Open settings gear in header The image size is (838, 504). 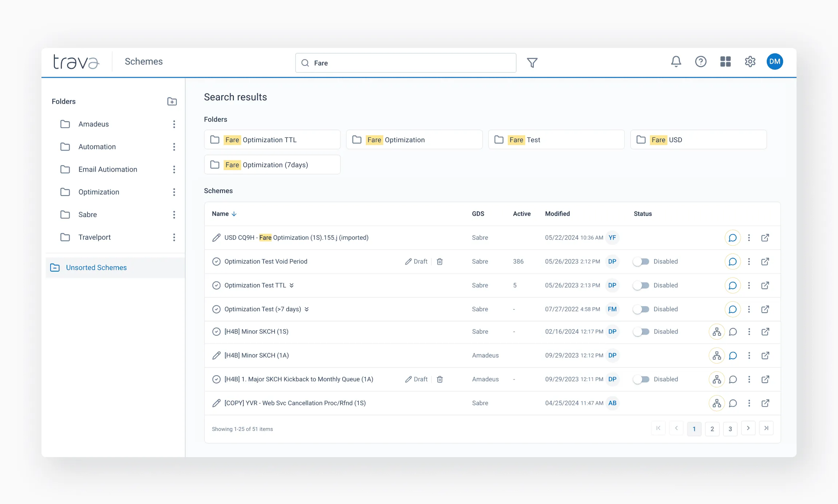(x=750, y=61)
